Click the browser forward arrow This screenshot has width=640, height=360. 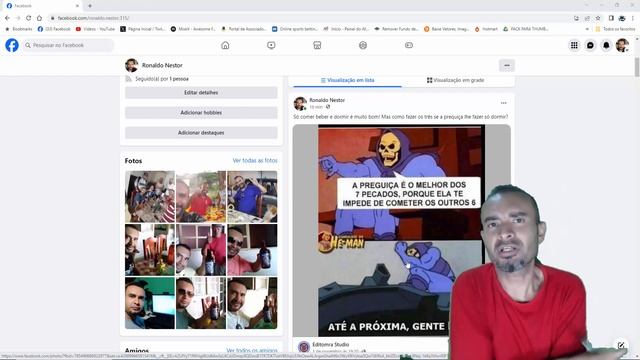(x=18, y=18)
